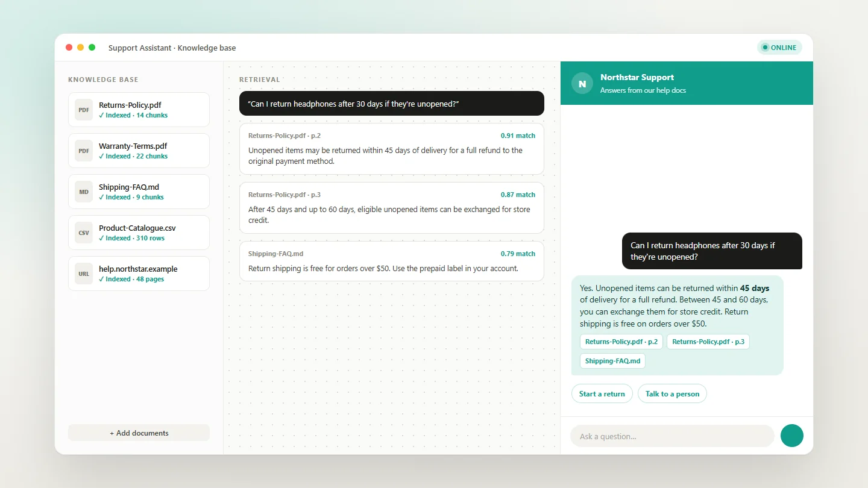The image size is (868, 488).
Task: Click the Shipping-FAQ.md retrieval result source label
Action: coord(276,254)
